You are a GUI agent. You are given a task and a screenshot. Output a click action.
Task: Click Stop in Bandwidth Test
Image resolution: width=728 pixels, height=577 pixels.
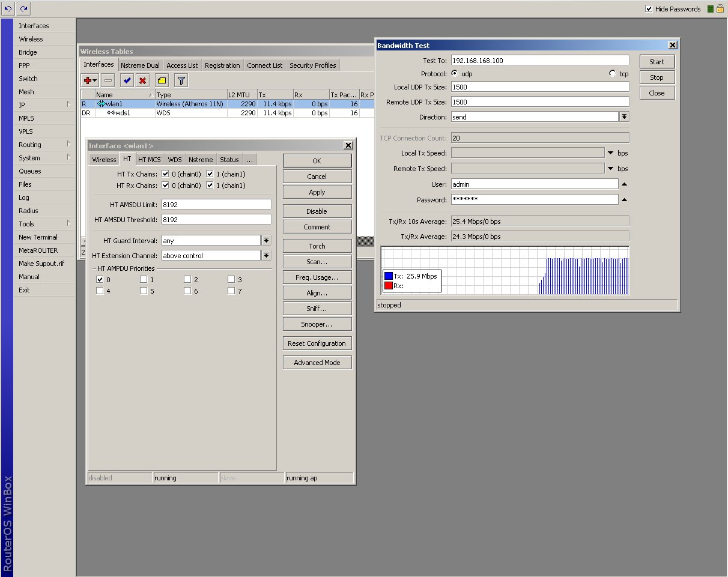coord(657,77)
